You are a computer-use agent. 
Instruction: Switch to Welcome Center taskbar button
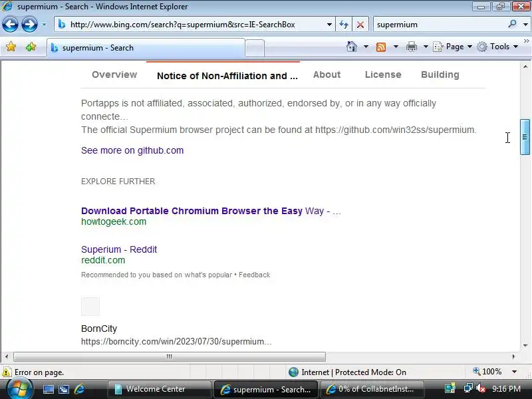159,389
